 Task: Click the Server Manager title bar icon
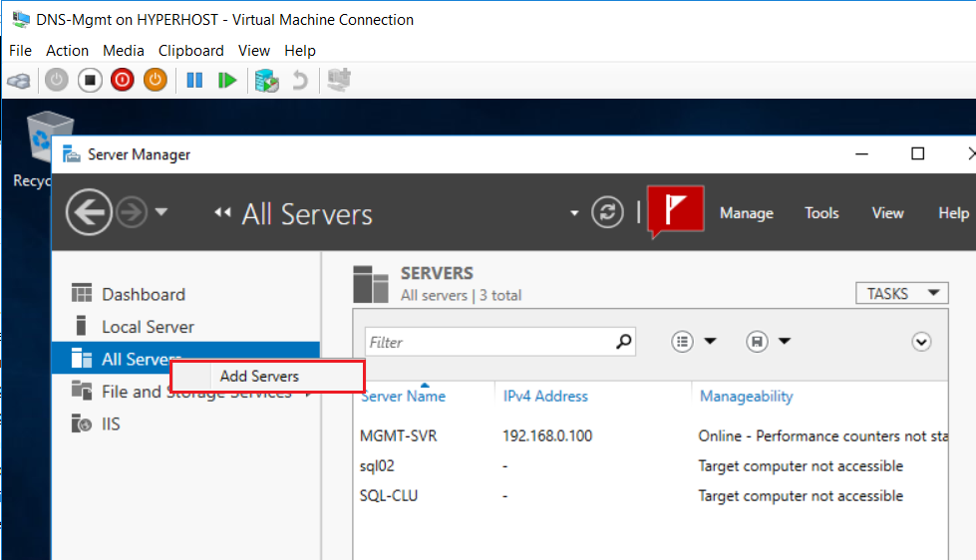(72, 153)
